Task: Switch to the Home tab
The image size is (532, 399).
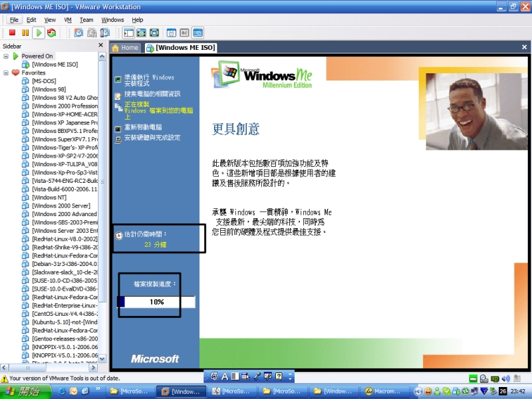Action: point(125,48)
